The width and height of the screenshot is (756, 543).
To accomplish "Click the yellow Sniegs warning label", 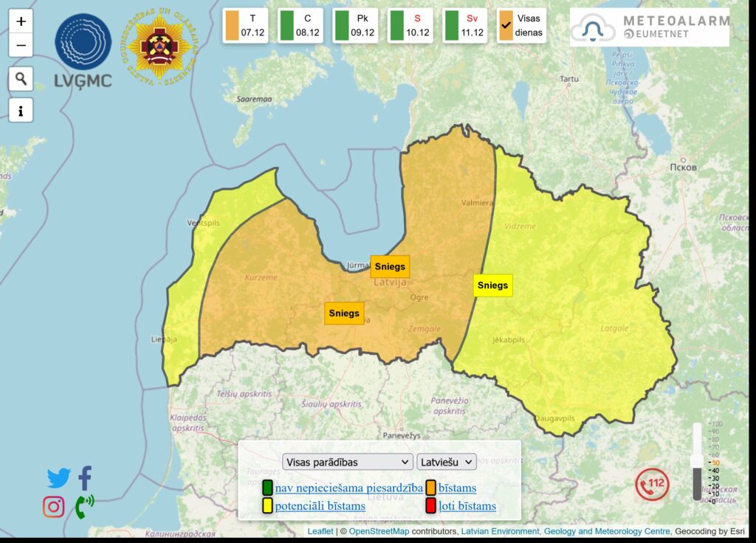I will tap(492, 286).
